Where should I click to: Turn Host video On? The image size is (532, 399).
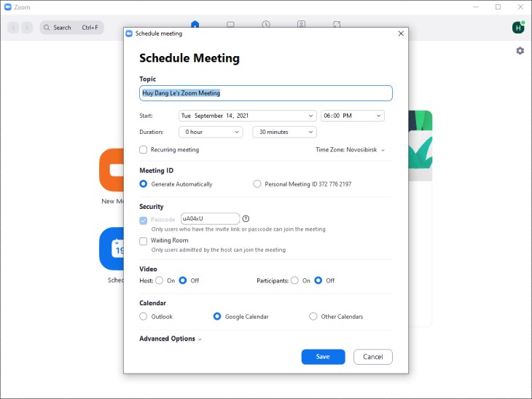pos(159,280)
